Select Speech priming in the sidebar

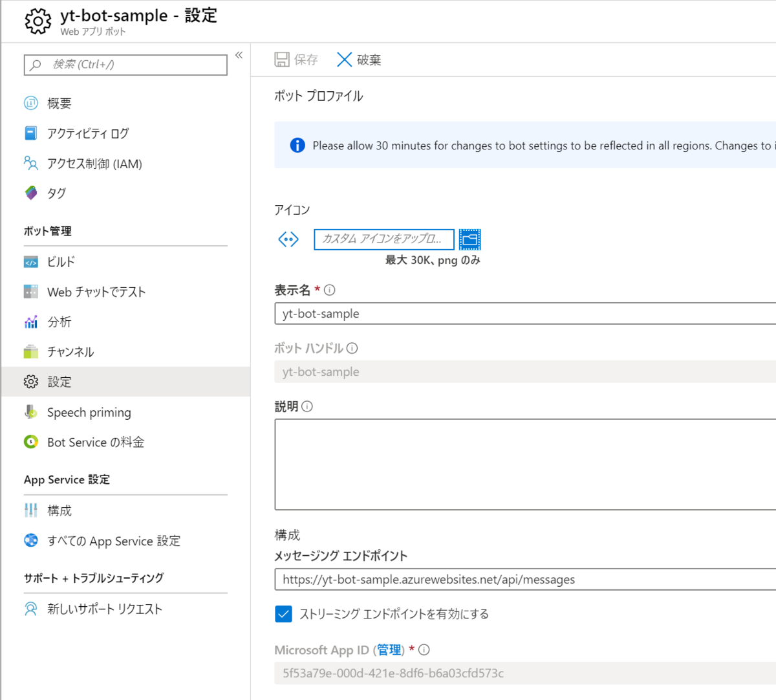tap(89, 413)
